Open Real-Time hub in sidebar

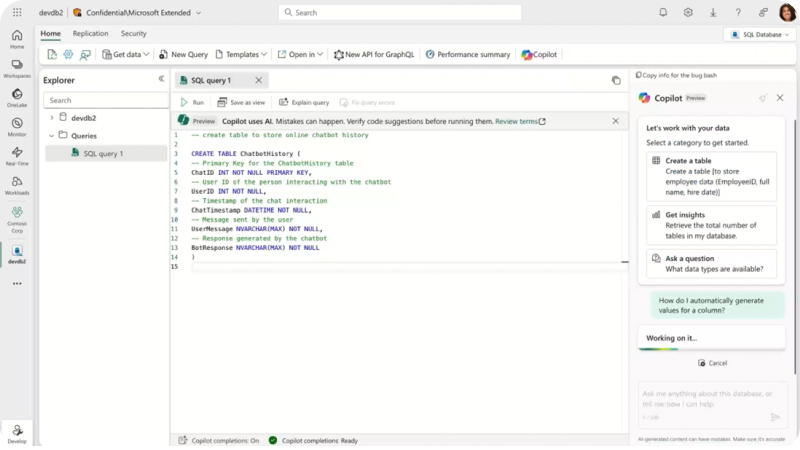[17, 156]
